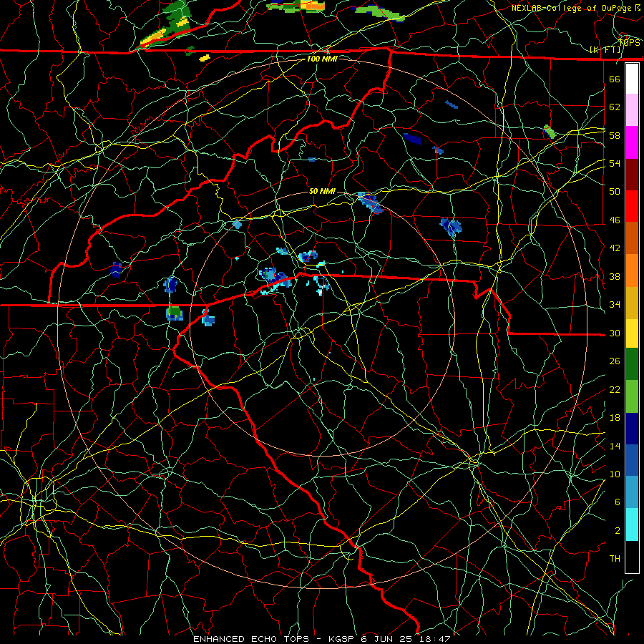Click the scale value "14"
The width and height of the screenshot is (644, 644).
(x=615, y=446)
